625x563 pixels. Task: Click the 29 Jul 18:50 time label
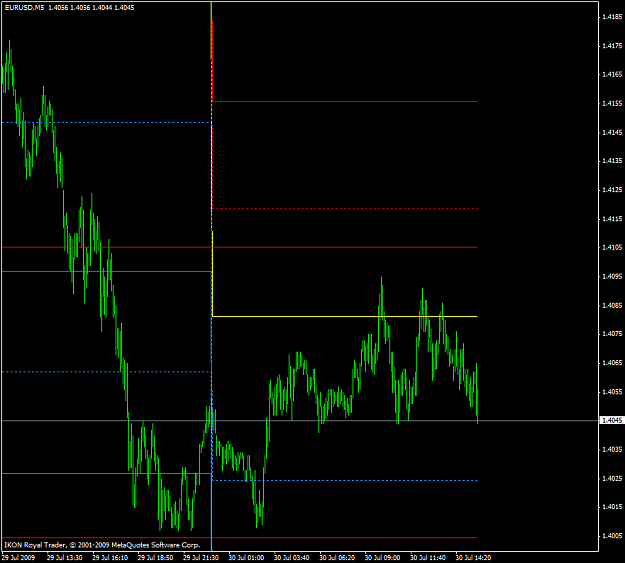coord(155,557)
